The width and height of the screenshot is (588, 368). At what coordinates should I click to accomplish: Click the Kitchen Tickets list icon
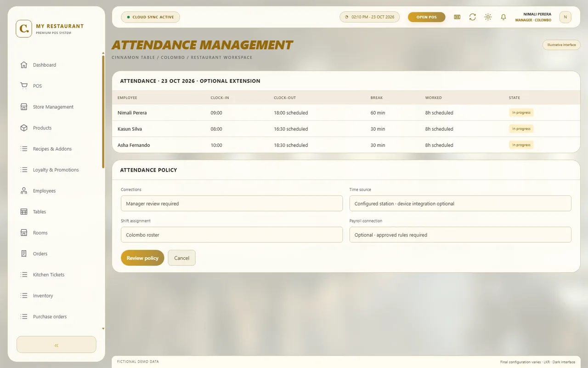[24, 275]
